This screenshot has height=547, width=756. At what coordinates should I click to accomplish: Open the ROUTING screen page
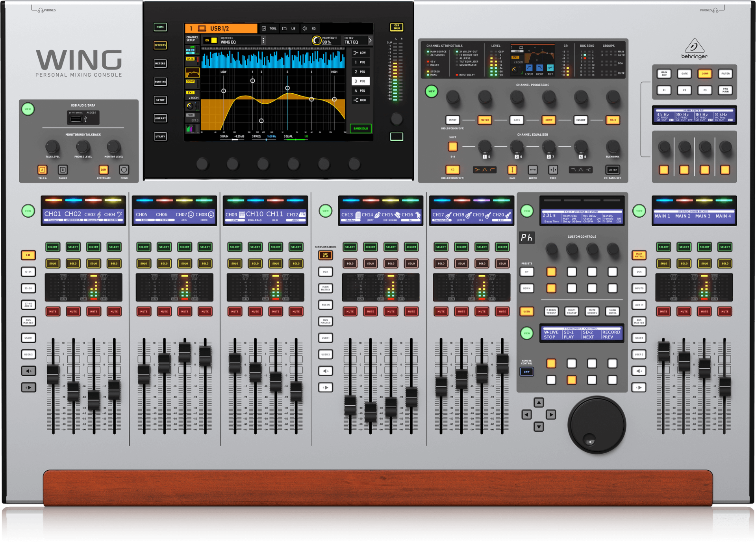click(x=160, y=81)
